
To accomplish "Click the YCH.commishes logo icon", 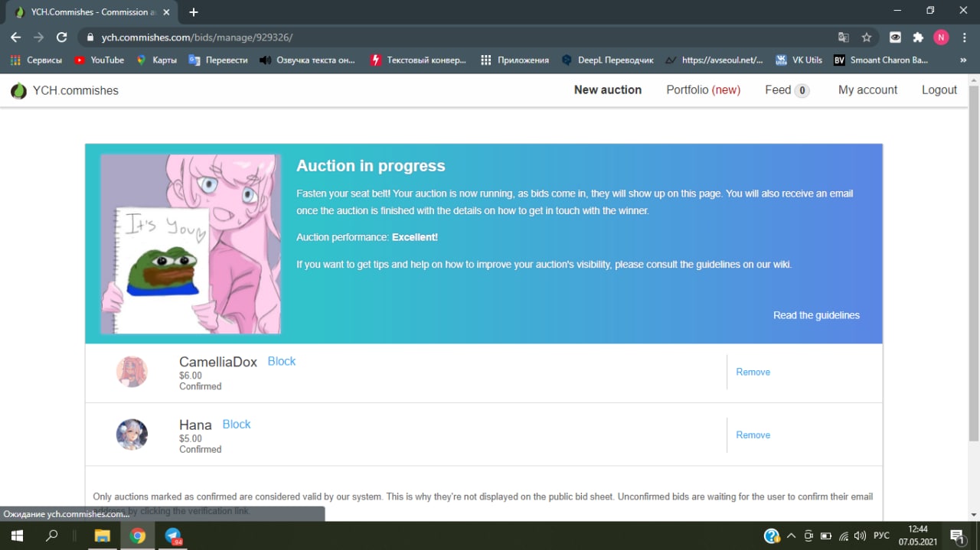I will point(18,90).
